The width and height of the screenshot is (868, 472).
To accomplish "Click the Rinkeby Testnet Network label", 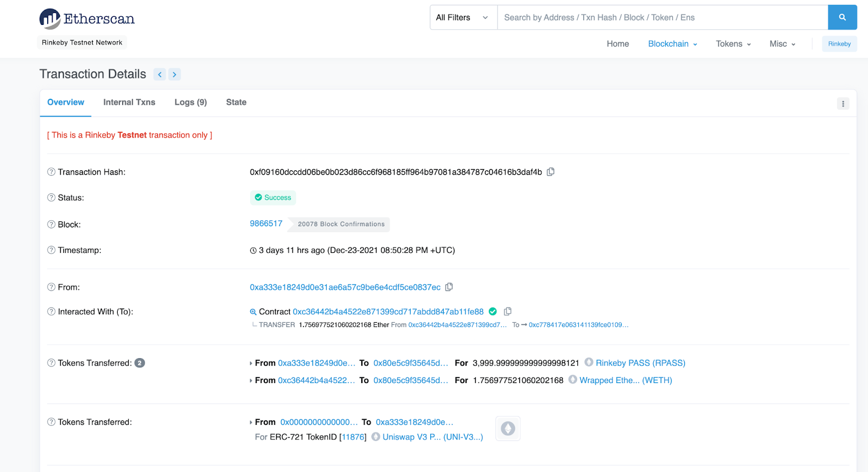I will point(82,42).
